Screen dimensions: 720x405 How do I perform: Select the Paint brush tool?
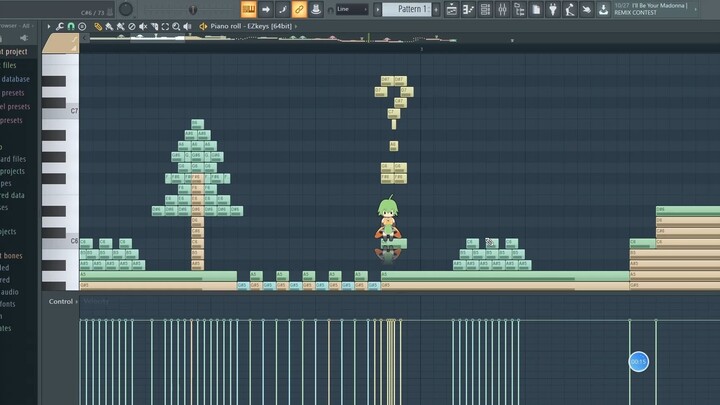(x=109, y=27)
